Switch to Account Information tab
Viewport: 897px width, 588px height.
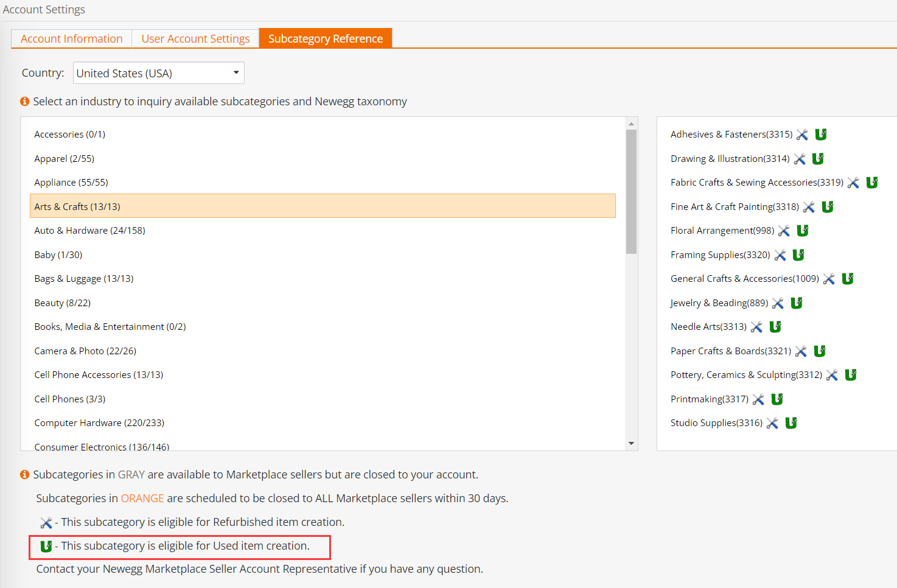72,38
